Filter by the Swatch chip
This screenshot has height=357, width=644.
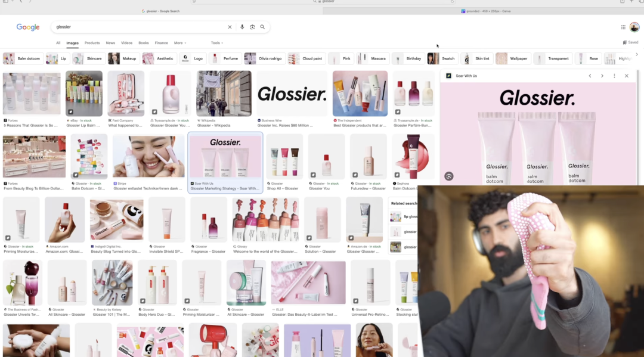tap(442, 58)
